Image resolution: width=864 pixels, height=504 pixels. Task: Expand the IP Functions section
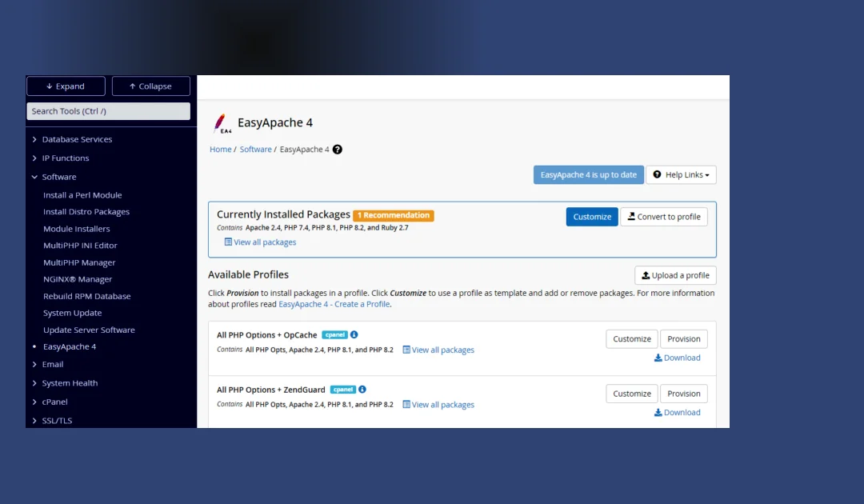pos(65,158)
